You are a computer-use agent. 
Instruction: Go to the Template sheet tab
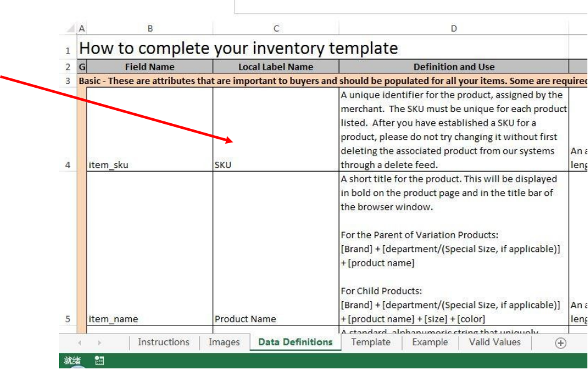371,342
